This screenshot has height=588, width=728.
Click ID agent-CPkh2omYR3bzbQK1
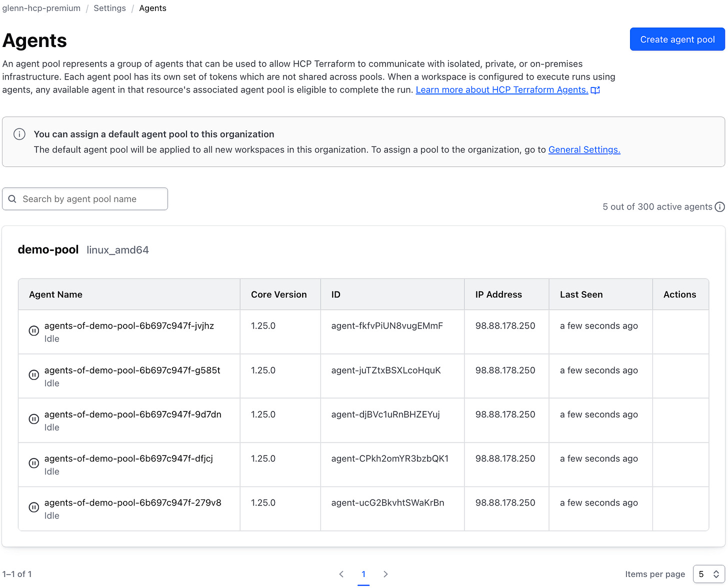pos(390,458)
